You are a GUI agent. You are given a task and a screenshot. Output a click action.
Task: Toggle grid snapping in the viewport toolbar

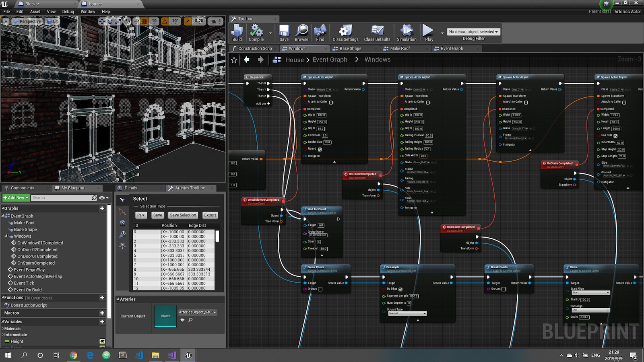click(144, 21)
